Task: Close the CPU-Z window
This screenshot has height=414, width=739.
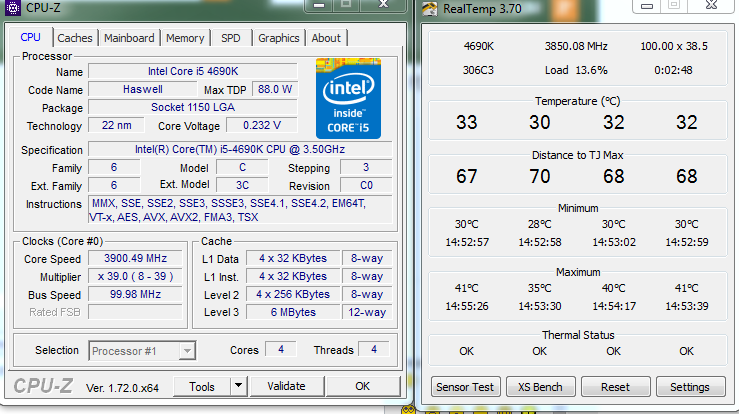Action: pyautogui.click(x=384, y=5)
